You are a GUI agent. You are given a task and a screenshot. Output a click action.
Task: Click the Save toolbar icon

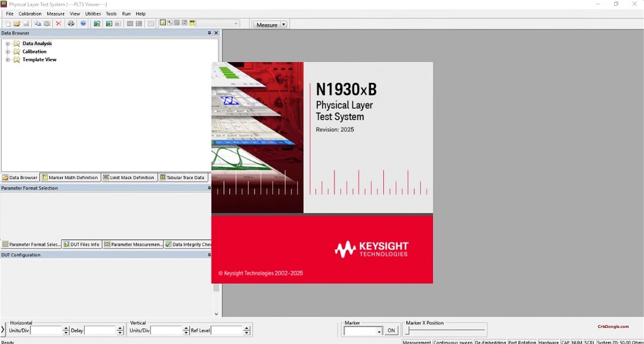click(26, 24)
